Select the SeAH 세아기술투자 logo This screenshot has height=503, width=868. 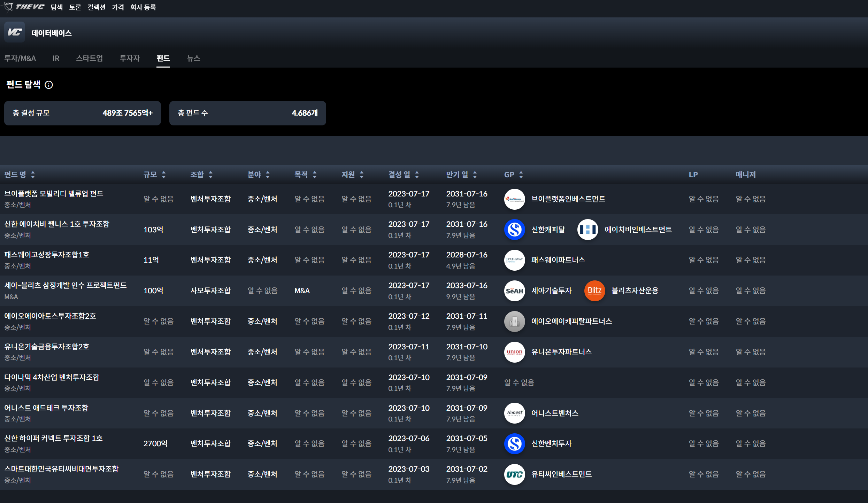pyautogui.click(x=514, y=291)
